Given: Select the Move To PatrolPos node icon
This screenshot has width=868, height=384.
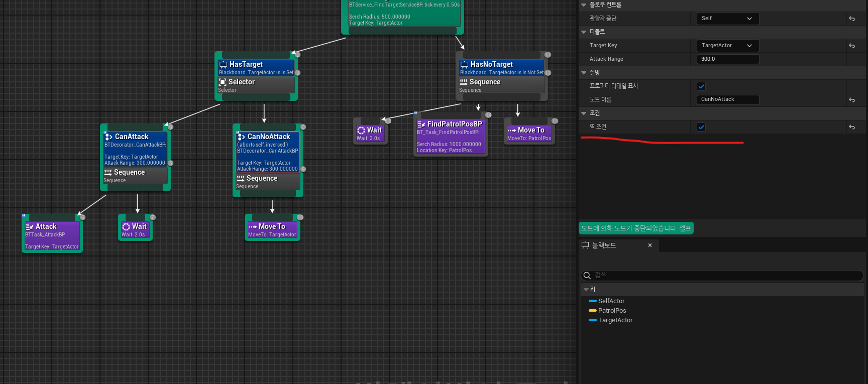Looking at the screenshot, I should tap(512, 131).
